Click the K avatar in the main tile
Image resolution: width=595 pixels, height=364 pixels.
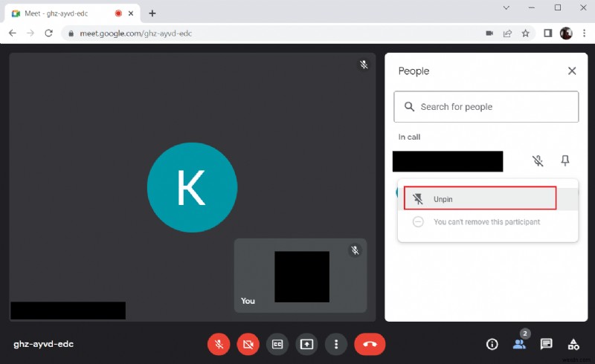tap(192, 187)
